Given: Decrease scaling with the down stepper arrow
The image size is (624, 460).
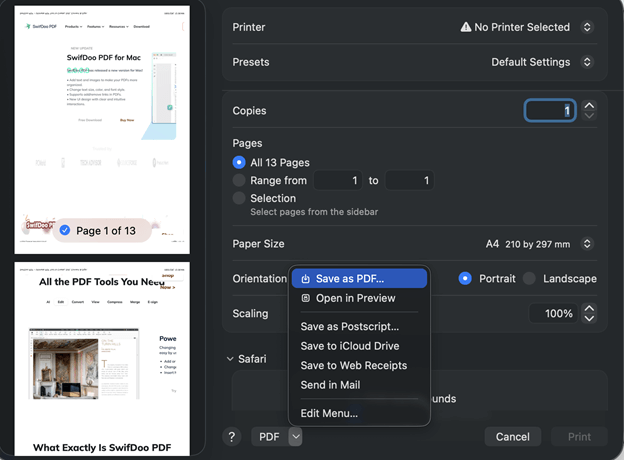Looking at the screenshot, I should [589, 319].
